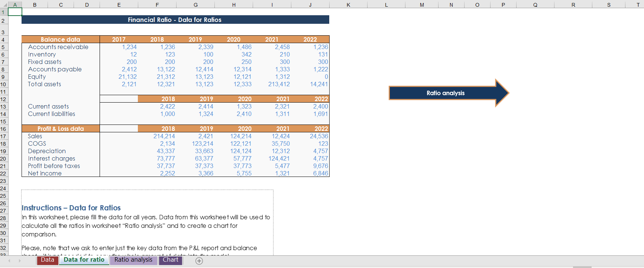
Task: Select the Balance data header cell
Action: tap(61, 39)
